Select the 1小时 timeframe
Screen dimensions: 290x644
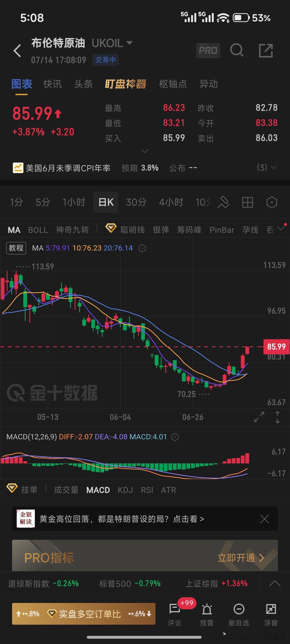point(74,202)
